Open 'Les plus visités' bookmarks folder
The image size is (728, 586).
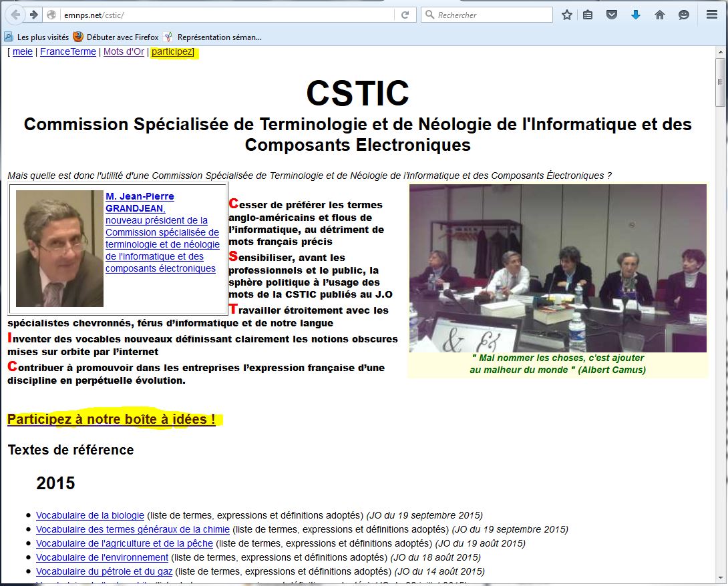click(x=37, y=37)
